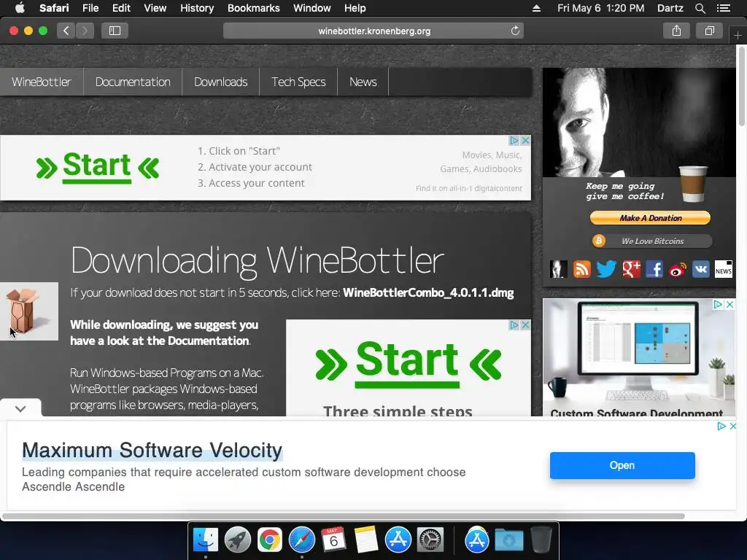Click the WineBottler box logo thumbnail

coord(29,311)
